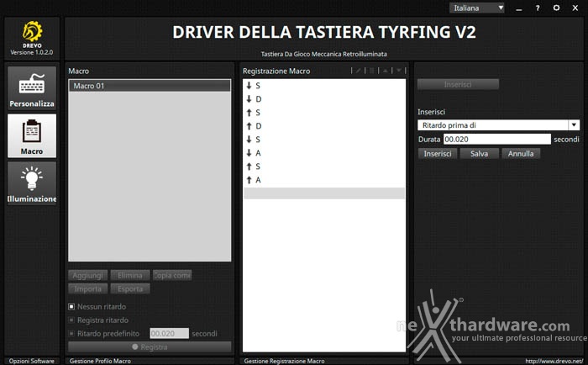The width and height of the screenshot is (588, 365).
Task: Click the top greyed Inserisci button
Action: tap(459, 84)
